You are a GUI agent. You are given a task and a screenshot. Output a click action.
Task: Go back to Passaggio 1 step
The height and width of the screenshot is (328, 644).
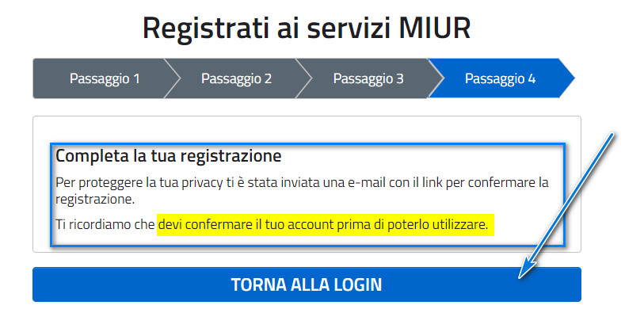tap(105, 78)
